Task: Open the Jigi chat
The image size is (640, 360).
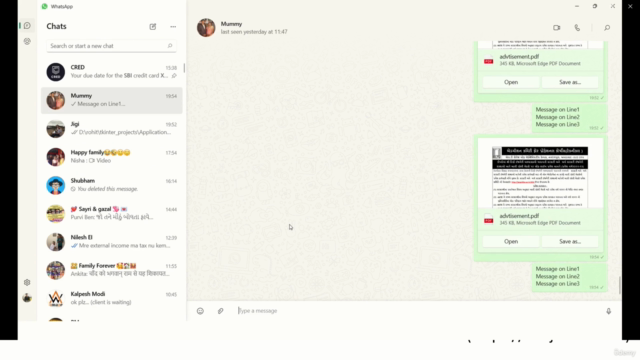Action: [111, 129]
